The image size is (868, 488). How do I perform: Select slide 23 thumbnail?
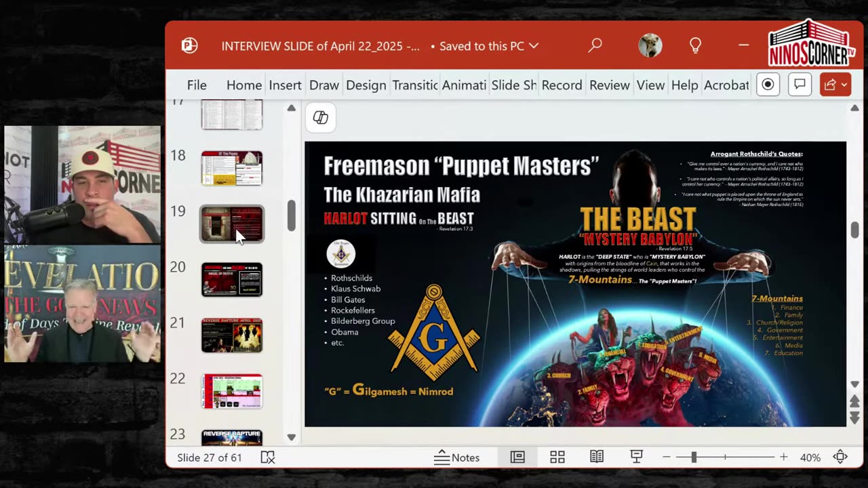[232, 437]
